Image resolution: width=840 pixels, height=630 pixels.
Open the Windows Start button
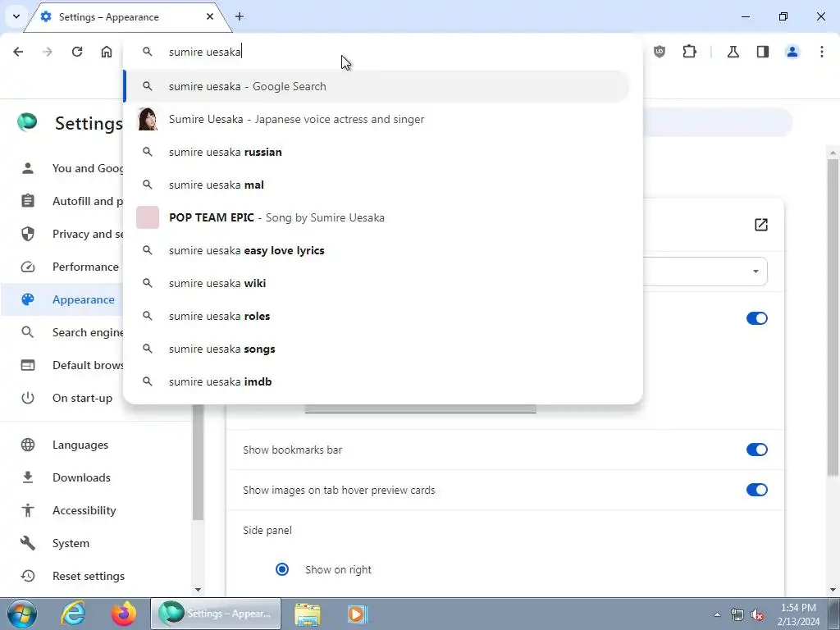pos(21,614)
